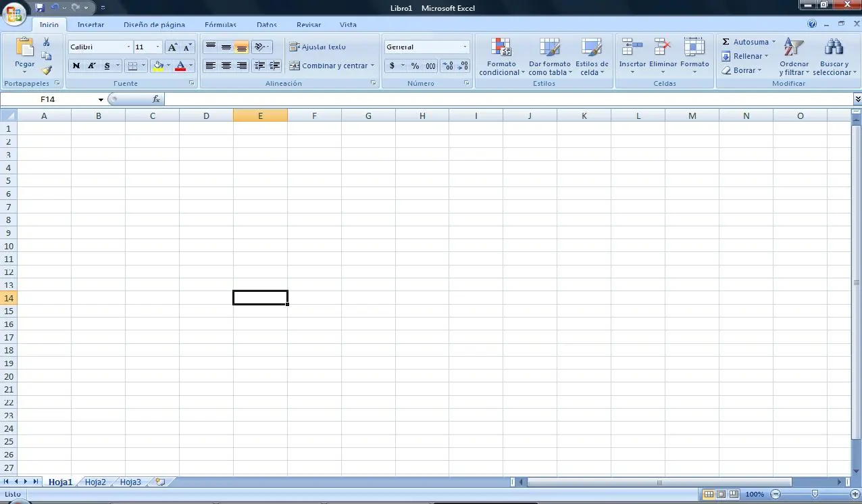Viewport: 862px width, 504px height.
Task: Switch to the Hoja3 sheet tab
Action: tap(130, 482)
